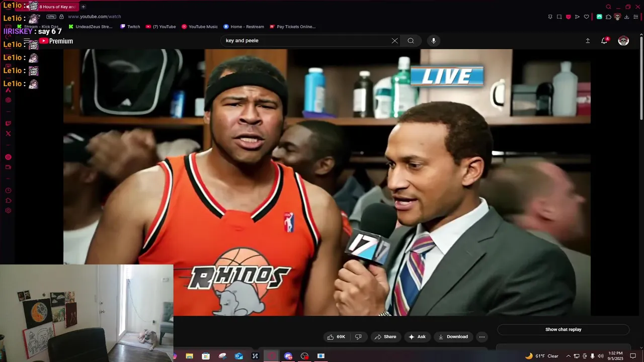Screen dimensions: 644x362
Task: Open the YouTube Music bookmark
Action: pos(199,27)
